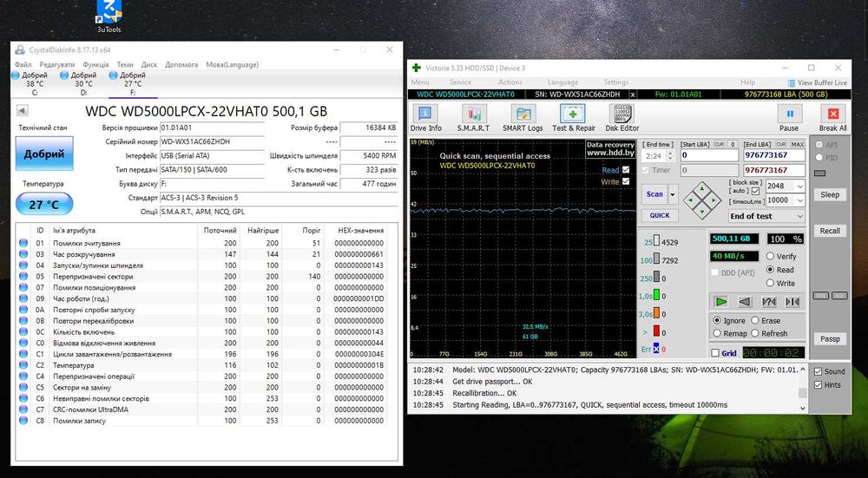Screen dimensions: 868x478
Task: Click the Break All stop icon
Action: (832, 114)
